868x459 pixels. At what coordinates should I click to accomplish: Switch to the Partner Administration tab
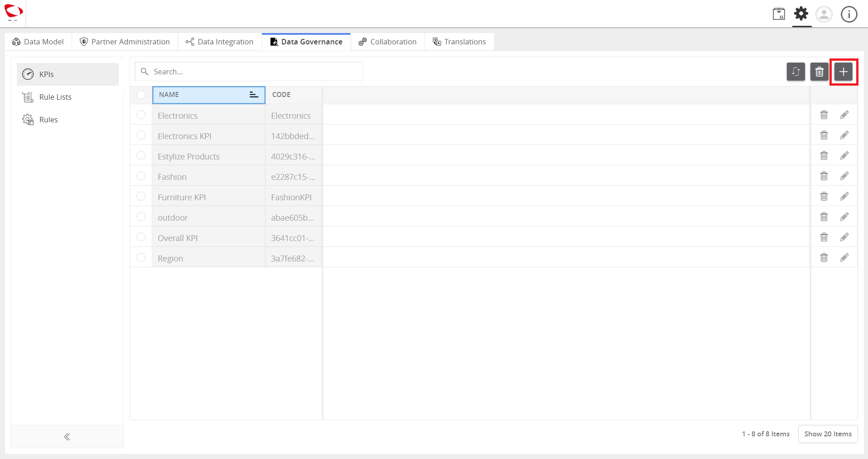point(125,42)
